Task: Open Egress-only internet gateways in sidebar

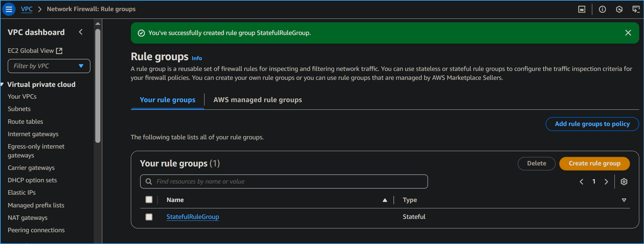Action: tap(36, 151)
